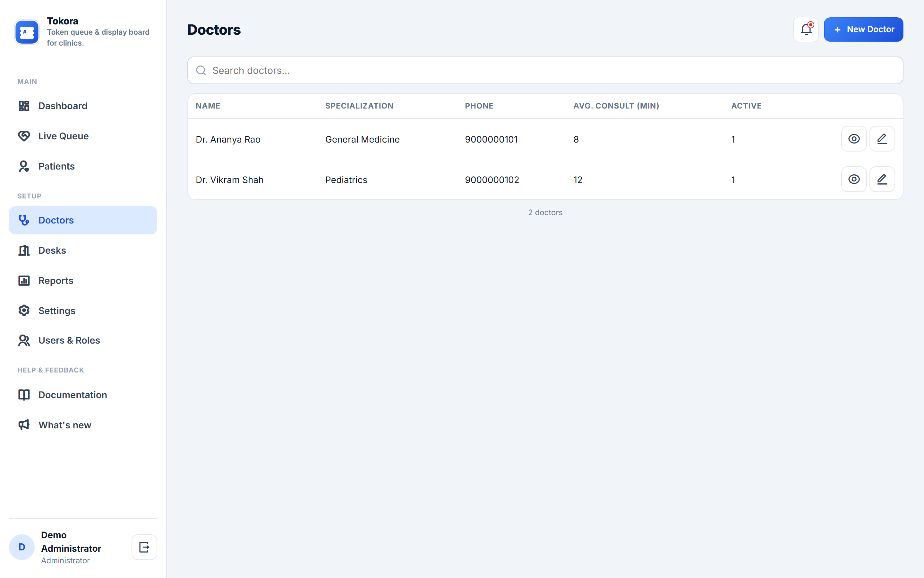Click the avg consult value 12
Image resolution: width=924 pixels, height=578 pixels.
(578, 180)
